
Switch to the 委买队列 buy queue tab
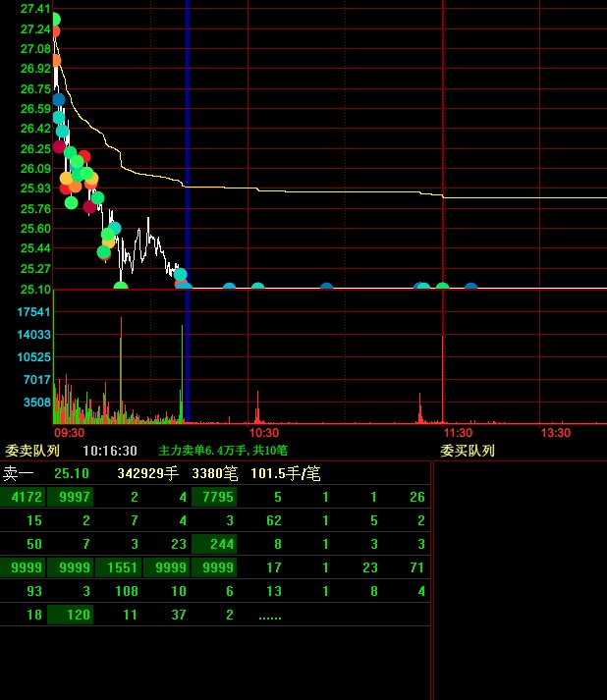[x=467, y=451]
